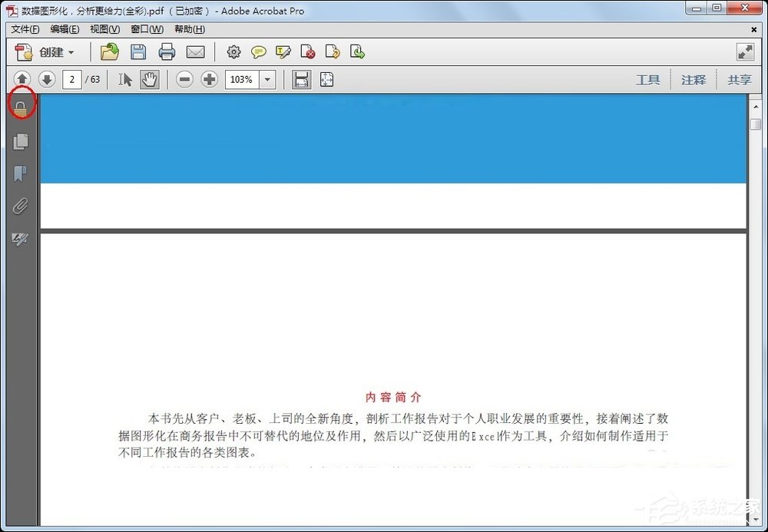Viewport: 768px width, 532px height.
Task: Print the current PDF document
Action: pyautogui.click(x=167, y=51)
